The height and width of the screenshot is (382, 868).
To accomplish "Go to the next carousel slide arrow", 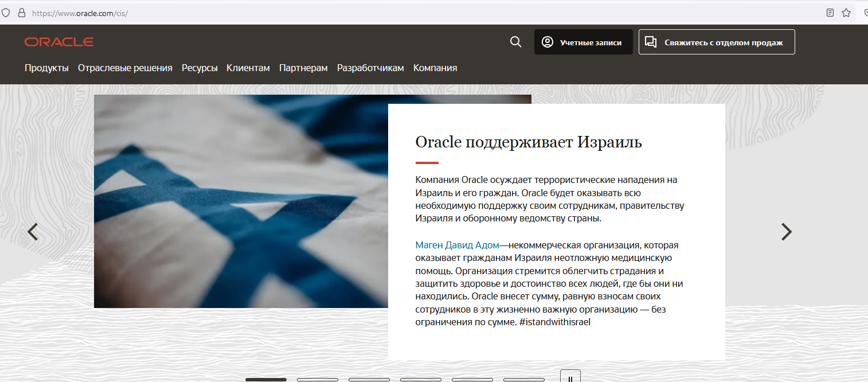I will [x=787, y=231].
